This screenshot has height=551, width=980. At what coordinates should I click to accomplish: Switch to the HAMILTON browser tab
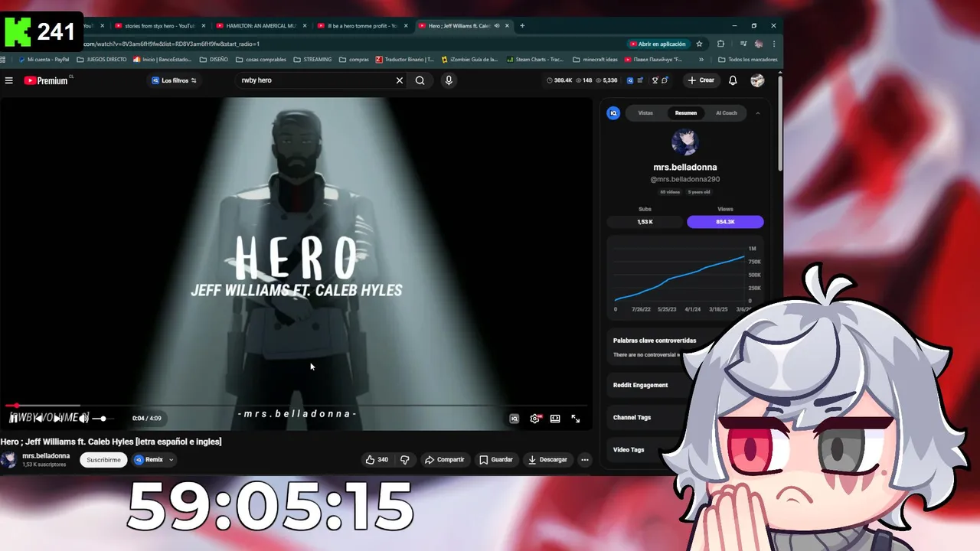pos(261,25)
